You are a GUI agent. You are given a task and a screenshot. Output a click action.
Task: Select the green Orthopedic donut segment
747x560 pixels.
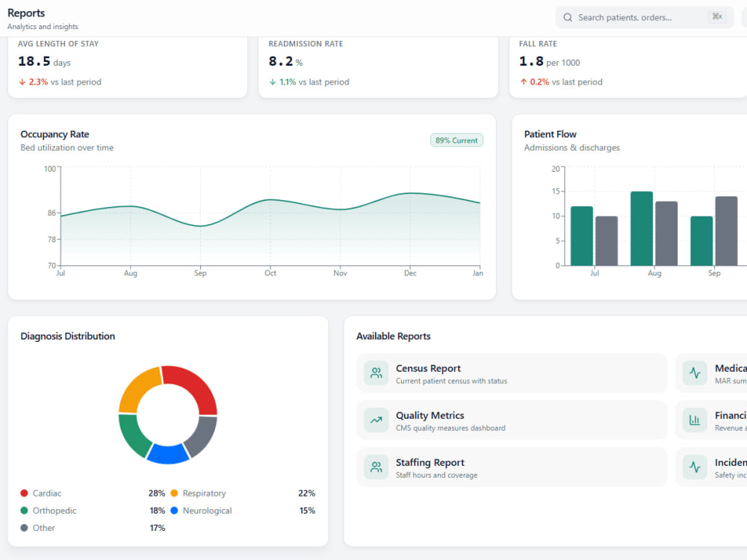(x=133, y=436)
